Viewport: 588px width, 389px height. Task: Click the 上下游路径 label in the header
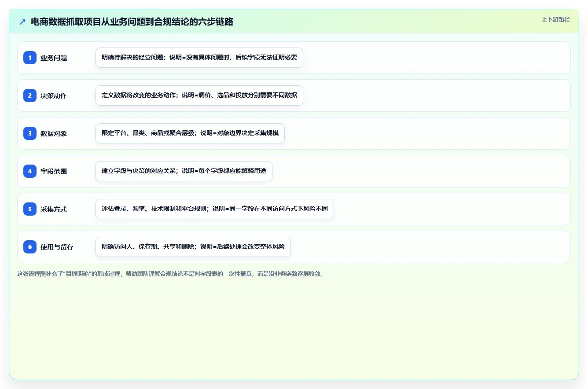555,19
